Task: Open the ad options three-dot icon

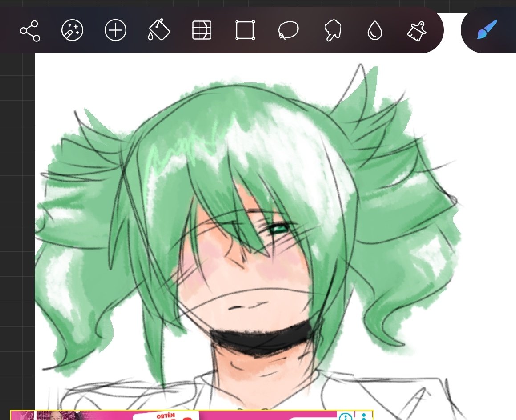Action: (x=364, y=416)
